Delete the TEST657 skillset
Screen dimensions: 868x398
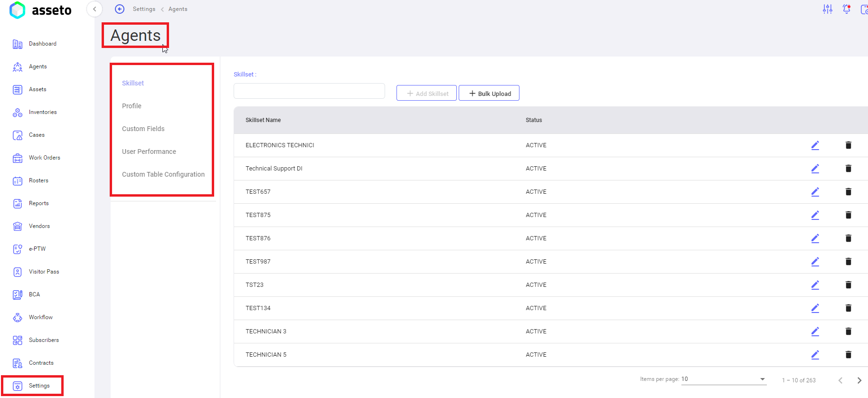(848, 192)
